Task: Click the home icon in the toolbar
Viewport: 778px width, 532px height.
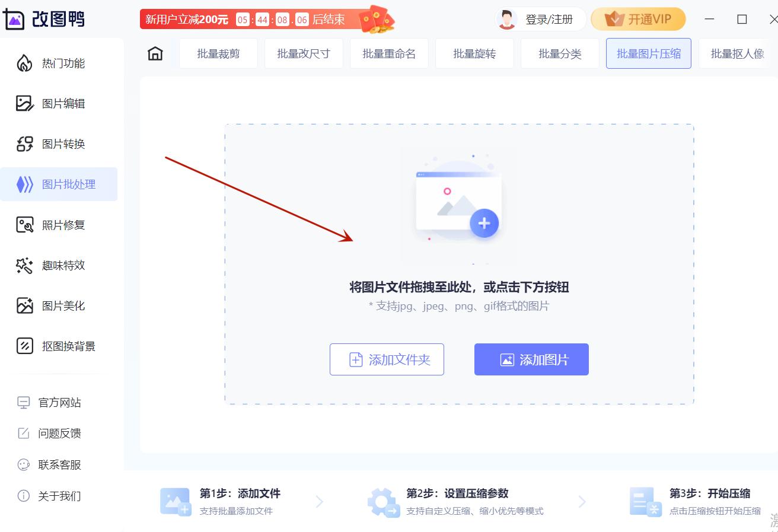Action: tap(154, 53)
